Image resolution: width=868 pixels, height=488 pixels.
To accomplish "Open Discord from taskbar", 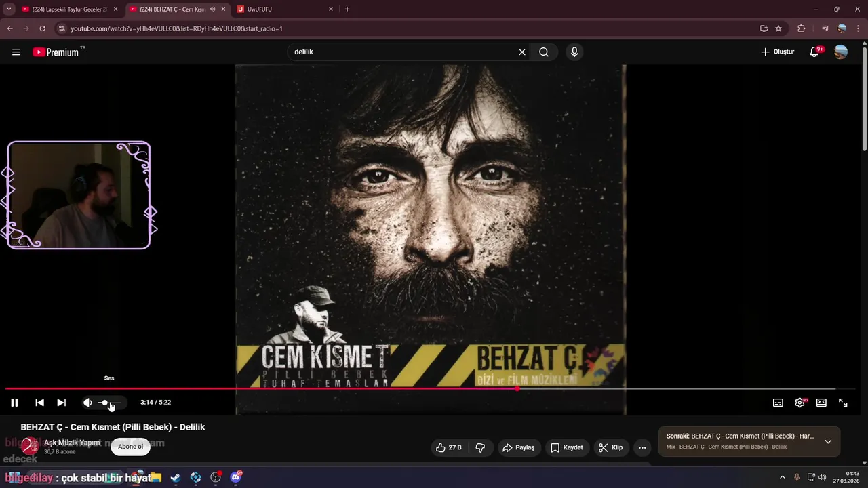I will coord(236,478).
